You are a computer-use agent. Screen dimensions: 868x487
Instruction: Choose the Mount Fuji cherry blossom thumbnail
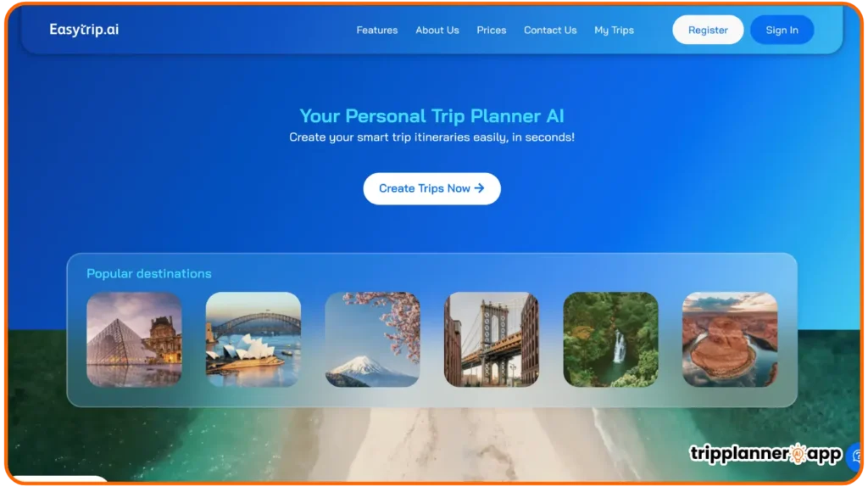(373, 339)
